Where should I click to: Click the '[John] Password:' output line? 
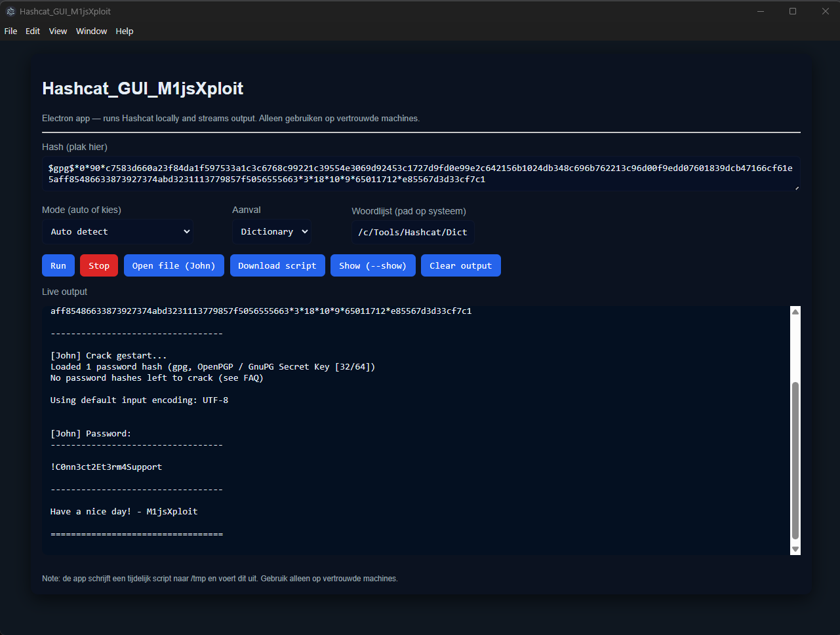coord(91,433)
